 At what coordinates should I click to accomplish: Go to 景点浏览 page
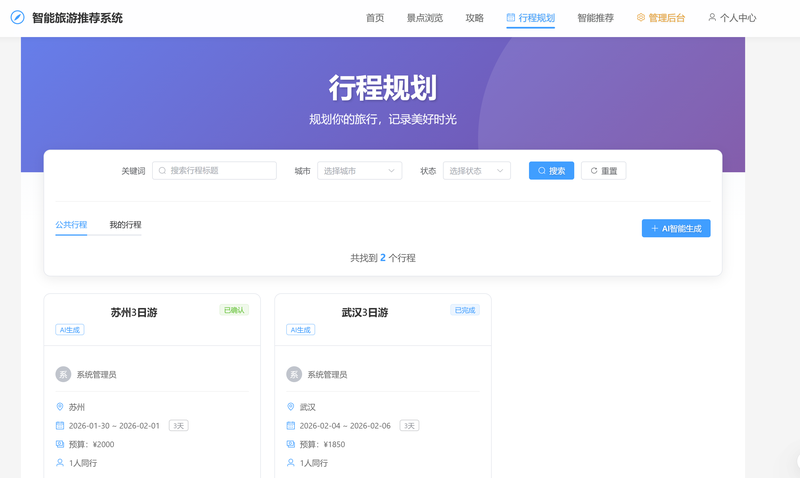click(424, 18)
